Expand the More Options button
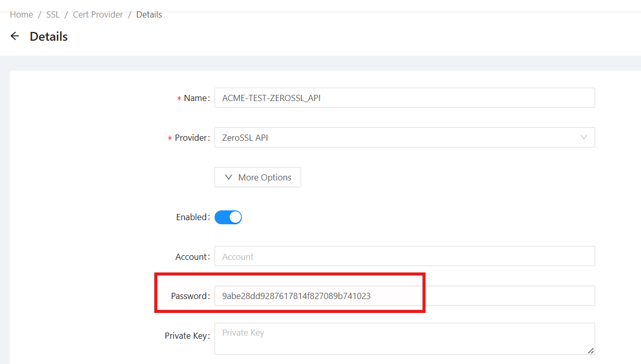The width and height of the screenshot is (641, 364). pyautogui.click(x=258, y=177)
